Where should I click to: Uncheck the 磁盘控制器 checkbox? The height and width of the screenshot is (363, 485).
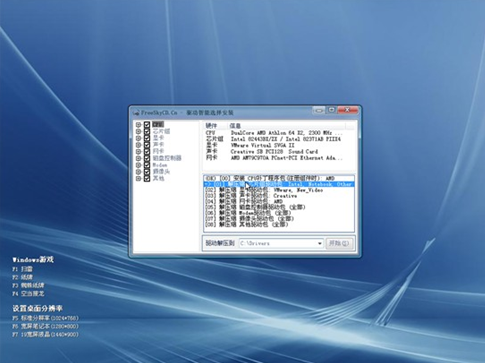coord(147,158)
